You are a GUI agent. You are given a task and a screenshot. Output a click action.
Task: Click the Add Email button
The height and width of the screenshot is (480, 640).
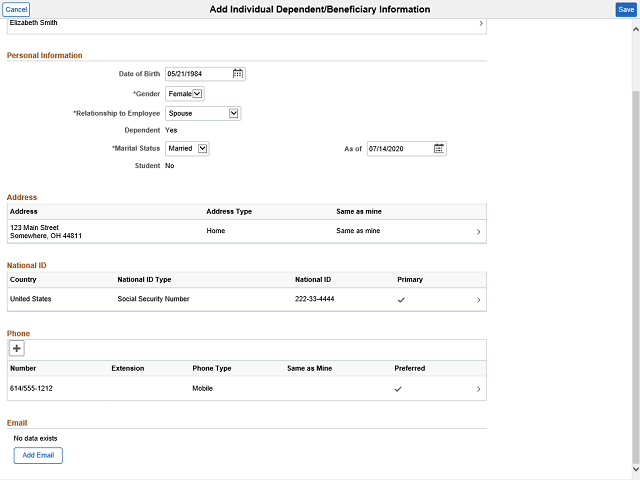coord(38,456)
